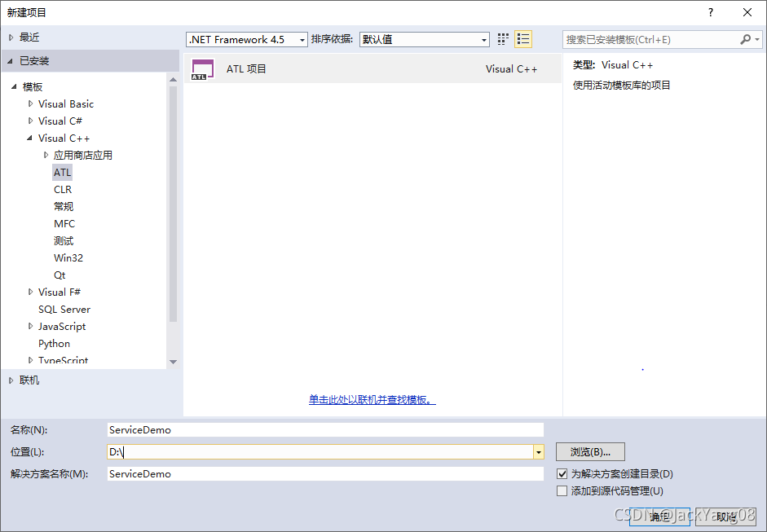Expand the Visual F# node
The width and height of the screenshot is (767, 532).
pos(30,292)
